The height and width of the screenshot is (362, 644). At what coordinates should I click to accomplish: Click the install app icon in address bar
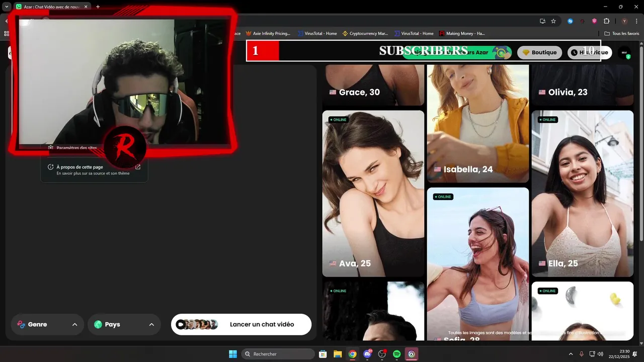pos(542,21)
